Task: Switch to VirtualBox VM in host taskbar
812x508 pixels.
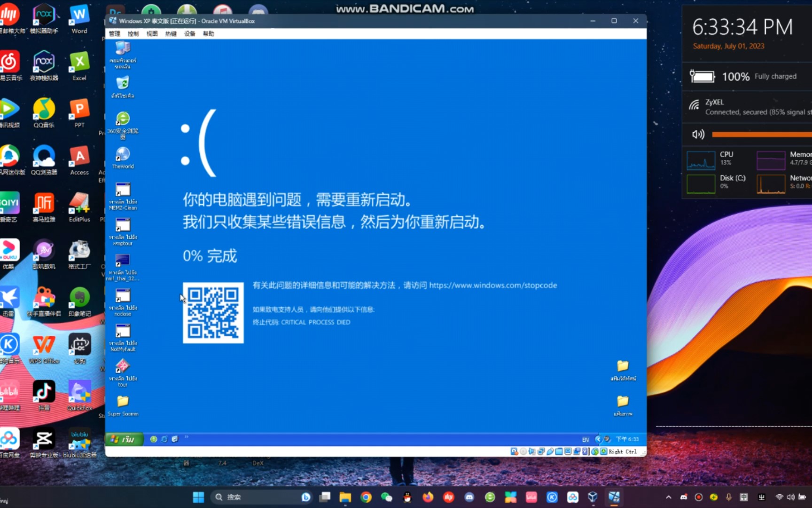Action: tap(614, 497)
